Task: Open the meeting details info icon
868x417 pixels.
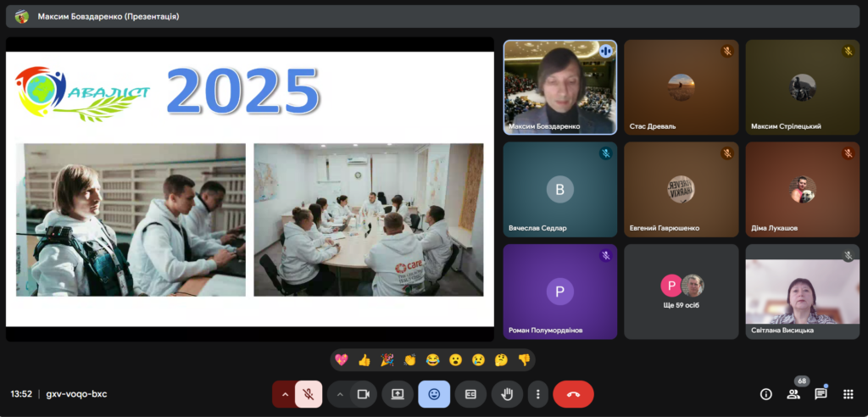Action: click(x=766, y=394)
